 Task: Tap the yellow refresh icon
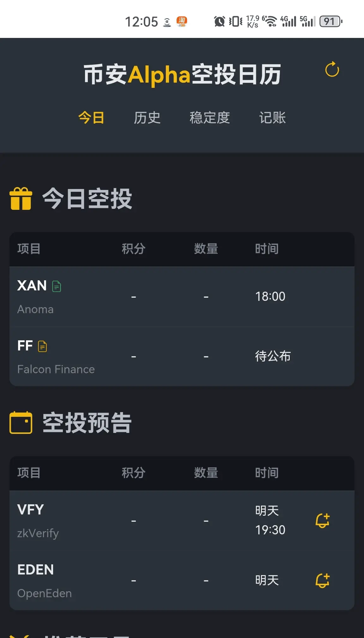[x=332, y=70]
